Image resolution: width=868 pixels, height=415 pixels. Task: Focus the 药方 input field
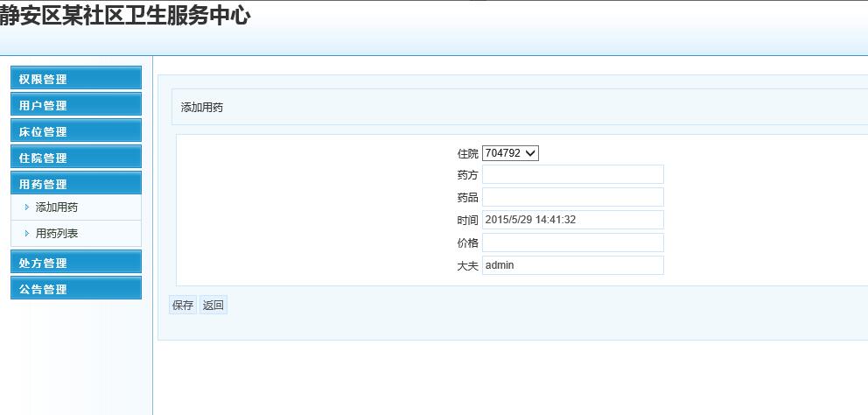click(x=573, y=174)
